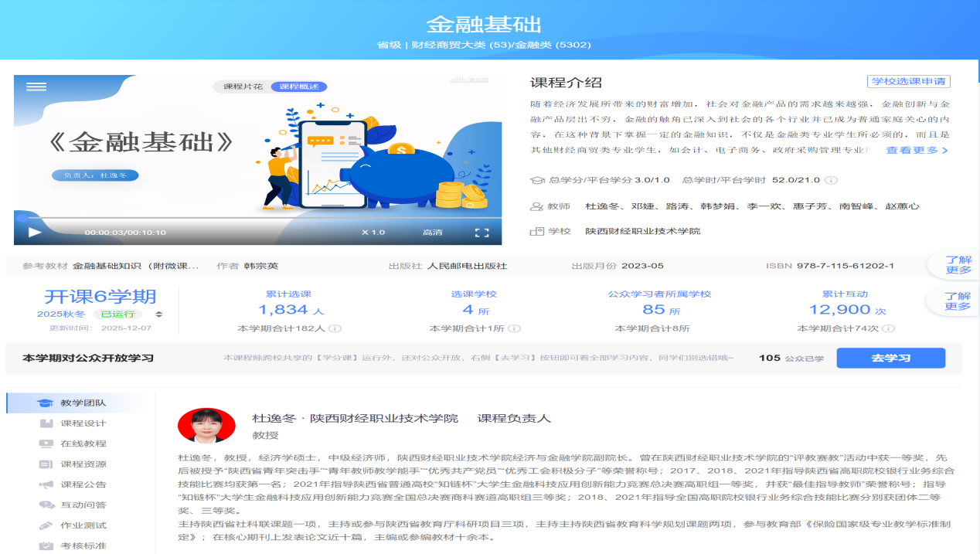This screenshot has width=980, height=554.
Task: Click info icon beside 本学期合计182人
Action: (335, 328)
